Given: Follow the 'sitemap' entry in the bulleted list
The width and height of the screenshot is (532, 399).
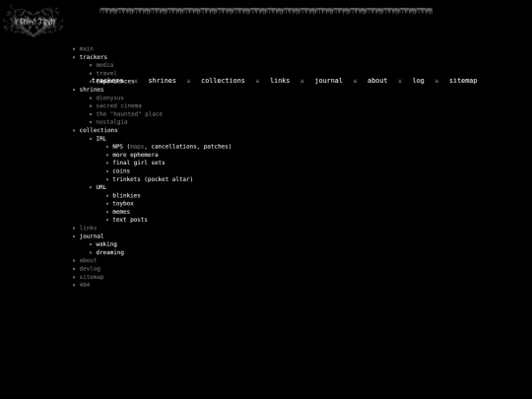Looking at the screenshot, I should (92, 277).
